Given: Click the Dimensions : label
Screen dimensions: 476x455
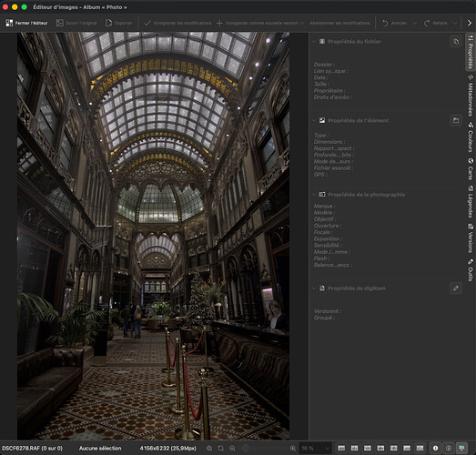Looking at the screenshot, I should tap(329, 142).
